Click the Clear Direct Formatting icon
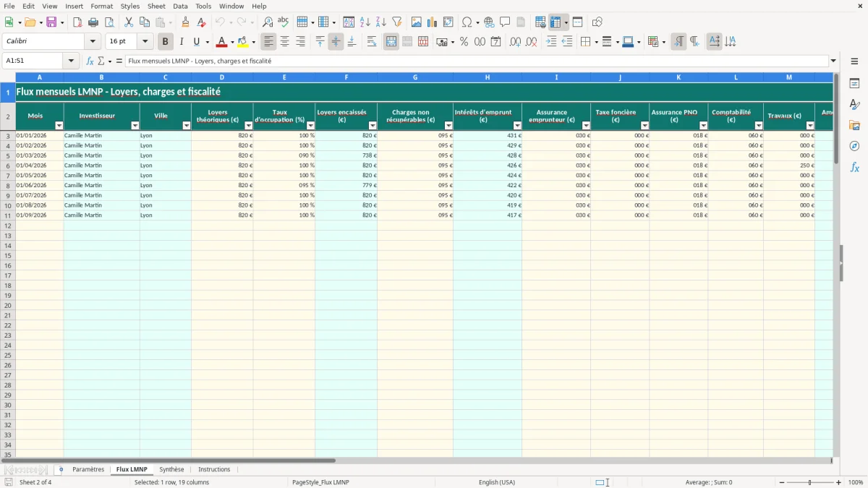This screenshot has height=488, width=868. click(x=202, y=22)
